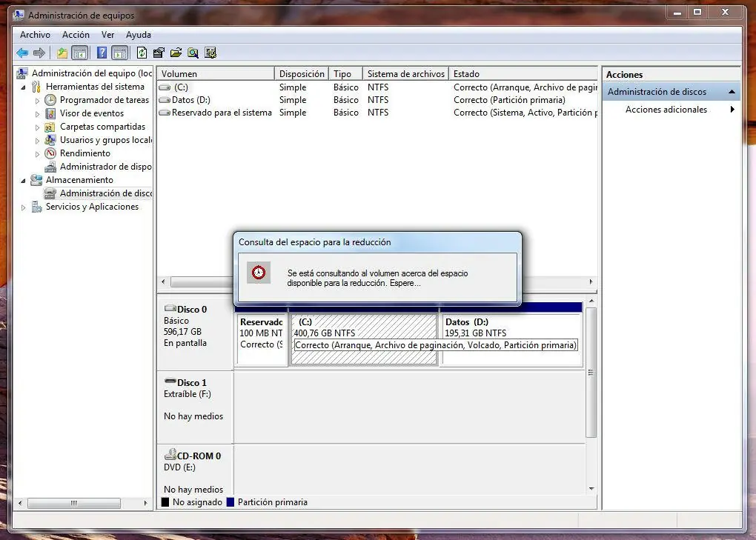The height and width of the screenshot is (540, 756).
Task: Expand the Programador de tareas node
Action: tap(38, 101)
